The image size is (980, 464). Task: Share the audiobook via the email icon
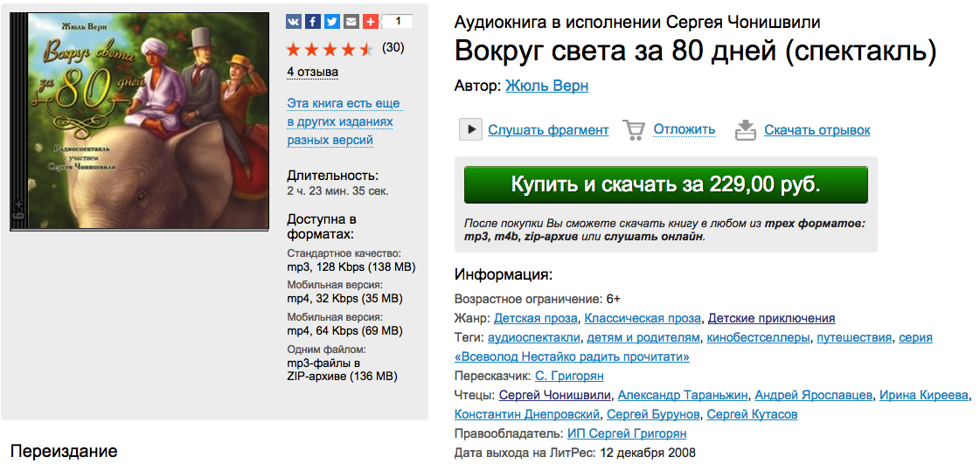[x=351, y=22]
